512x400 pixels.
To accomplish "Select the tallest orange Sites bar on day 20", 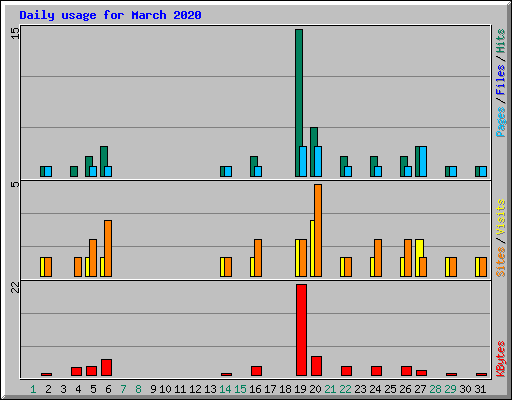I will pyautogui.click(x=318, y=230).
